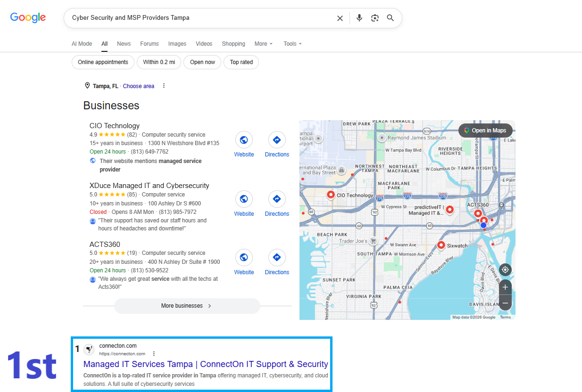582x392 pixels.
Task: Click the https://connecton.com URL text
Action: (x=122, y=354)
